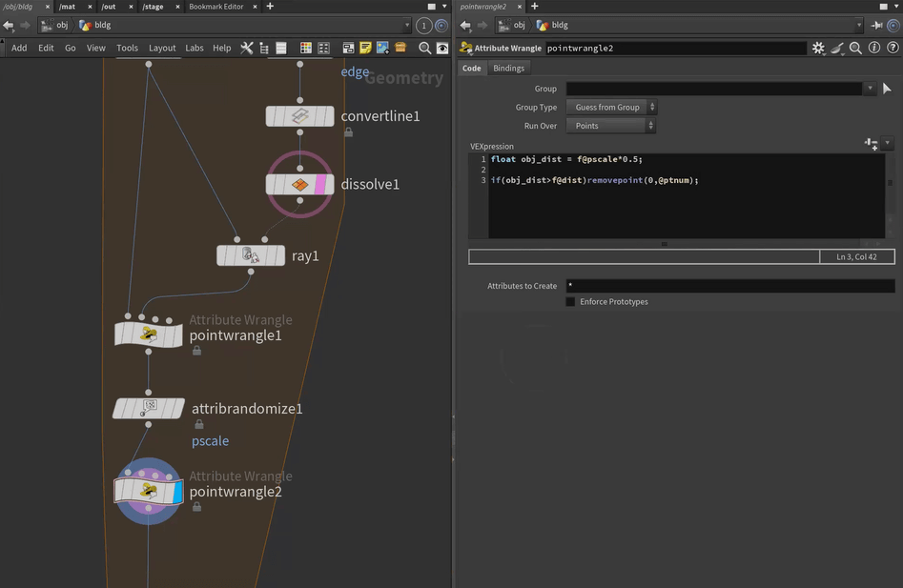The width and height of the screenshot is (903, 588).
Task: Open the Labs menu
Action: (x=195, y=48)
